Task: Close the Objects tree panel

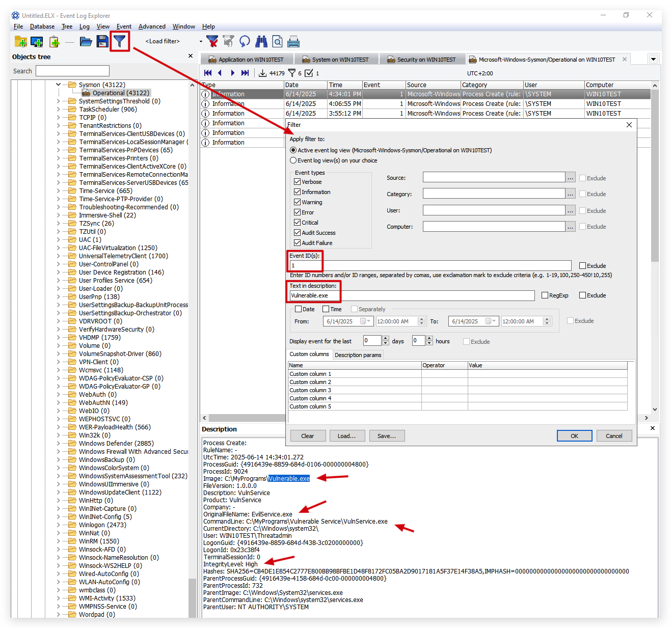Action: tap(191, 56)
